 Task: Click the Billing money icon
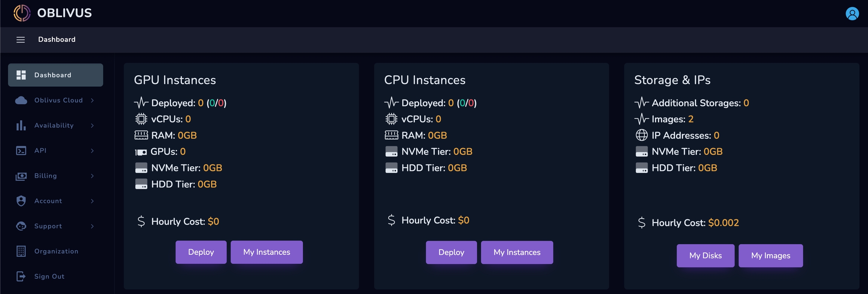21,176
